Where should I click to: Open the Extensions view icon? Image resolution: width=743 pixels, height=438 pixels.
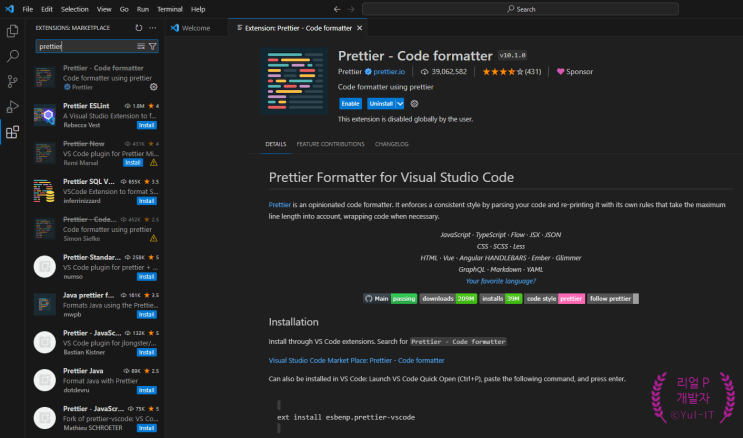12,132
